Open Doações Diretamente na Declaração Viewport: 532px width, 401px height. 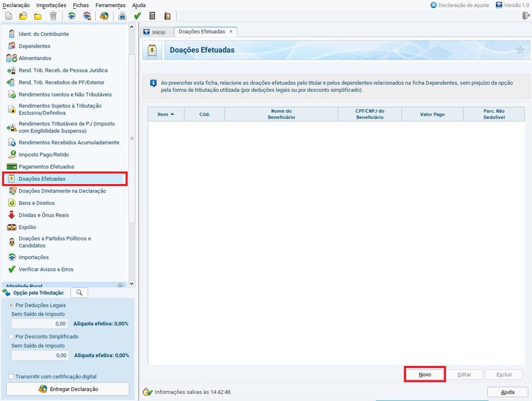pyautogui.click(x=62, y=191)
